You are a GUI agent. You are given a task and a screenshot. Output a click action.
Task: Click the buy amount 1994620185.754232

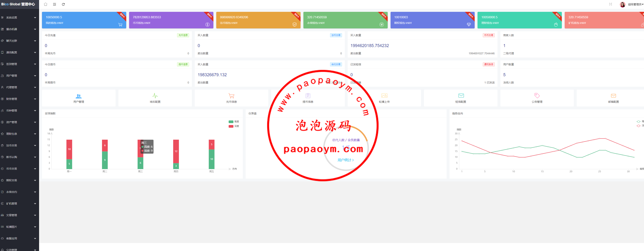[370, 46]
